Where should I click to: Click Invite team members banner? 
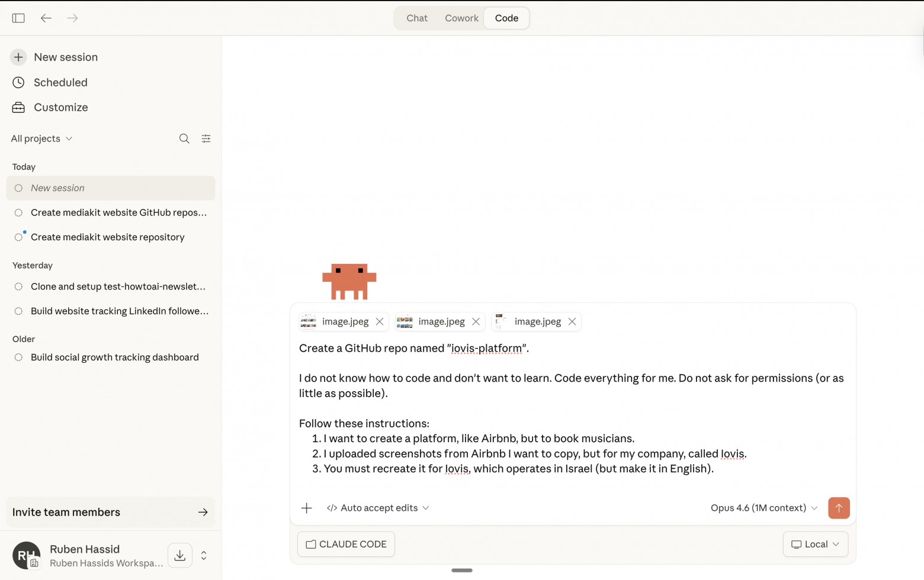click(110, 512)
